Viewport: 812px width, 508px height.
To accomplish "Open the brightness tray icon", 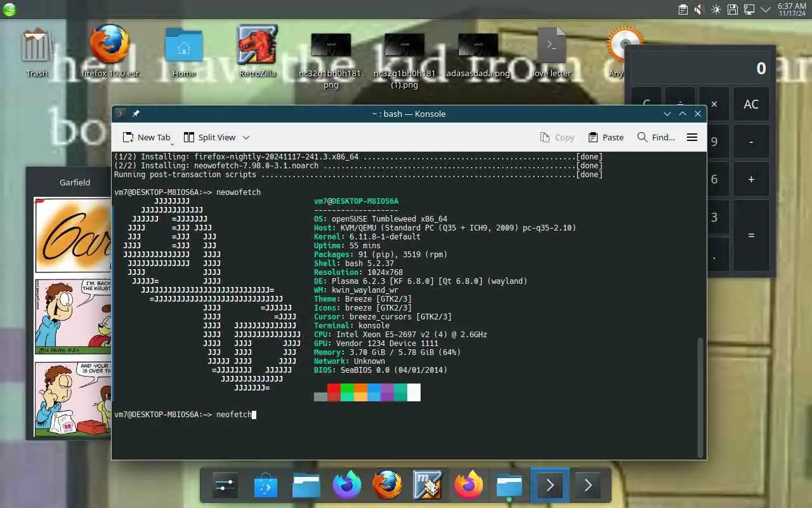I will pyautogui.click(x=716, y=10).
